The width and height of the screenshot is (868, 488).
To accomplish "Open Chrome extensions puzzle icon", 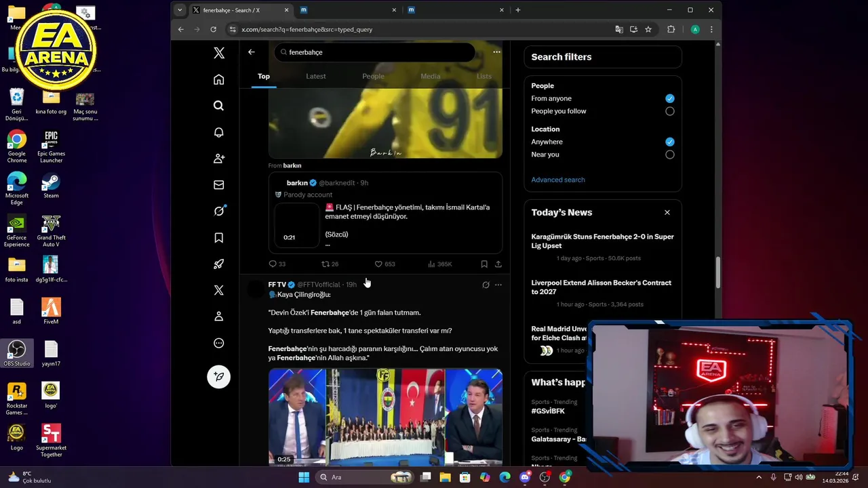I will point(671,29).
